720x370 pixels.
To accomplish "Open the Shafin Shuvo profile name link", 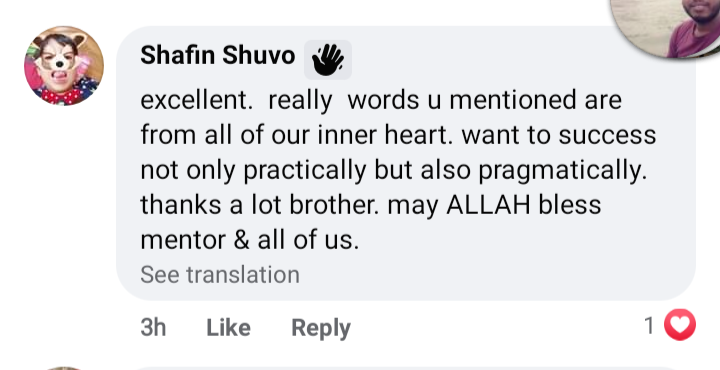I will pyautogui.click(x=218, y=55).
